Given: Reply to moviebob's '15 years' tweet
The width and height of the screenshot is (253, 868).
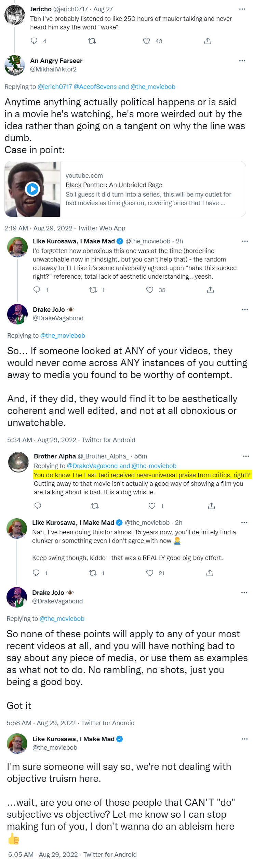Looking at the screenshot, I should (36, 573).
